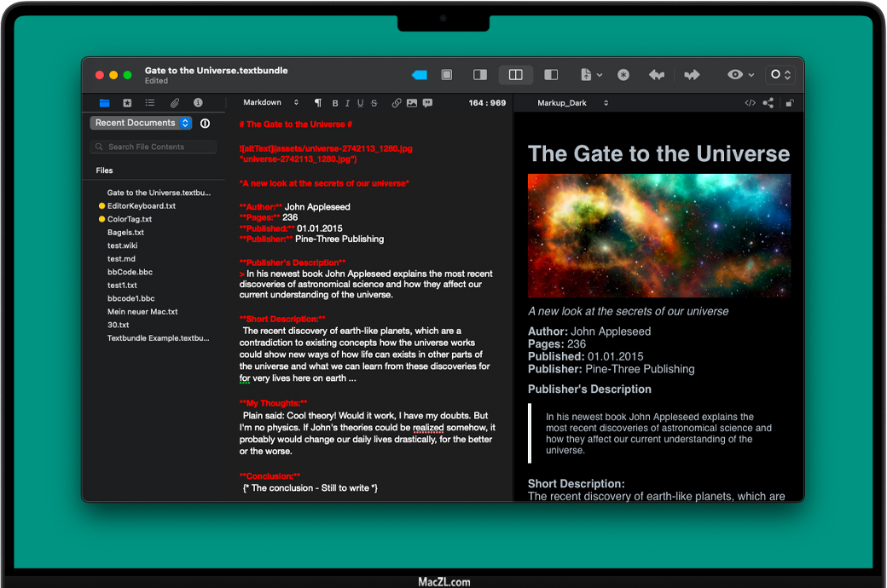
Task: Add a comment with the speech bubble icon
Action: [x=427, y=103]
